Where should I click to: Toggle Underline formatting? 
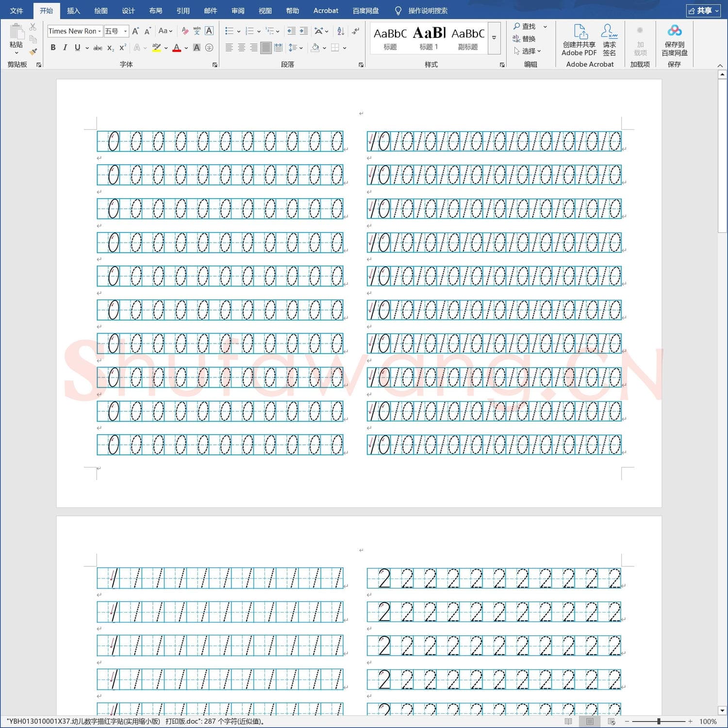pos(77,48)
